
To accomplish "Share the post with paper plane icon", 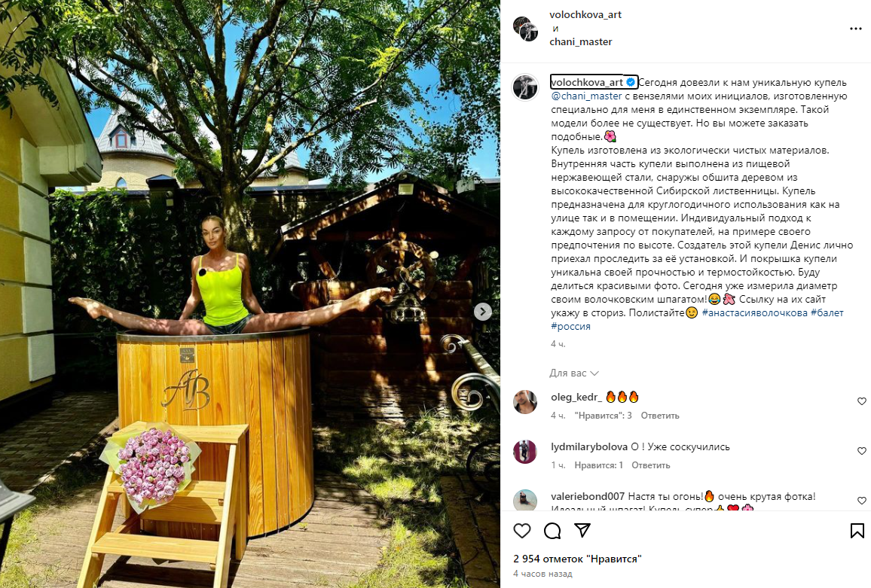I will pyautogui.click(x=582, y=531).
